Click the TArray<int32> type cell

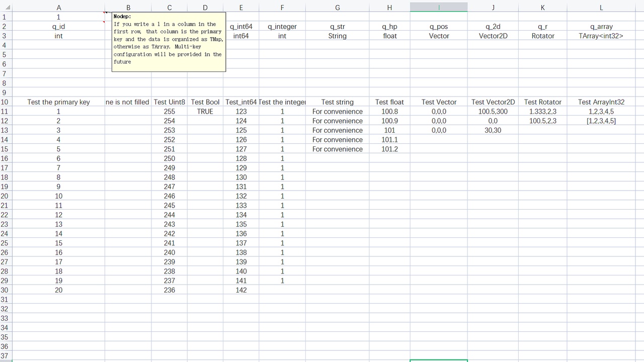point(601,36)
